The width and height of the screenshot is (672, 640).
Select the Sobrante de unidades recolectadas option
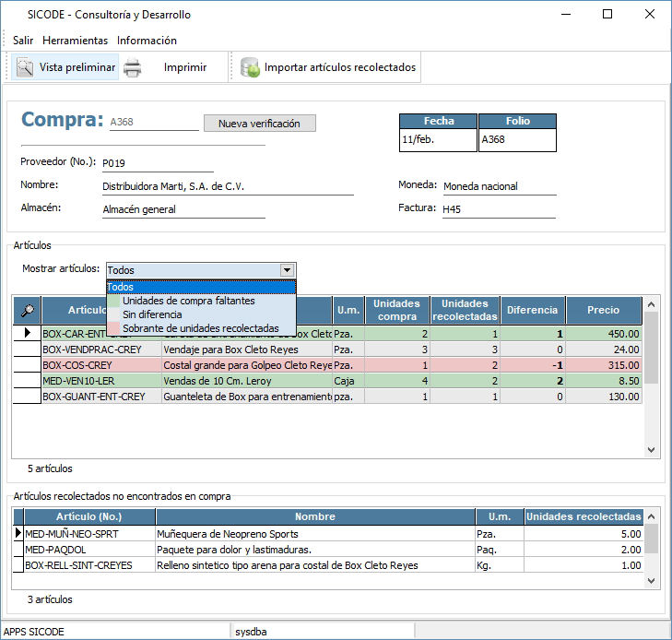click(200, 328)
